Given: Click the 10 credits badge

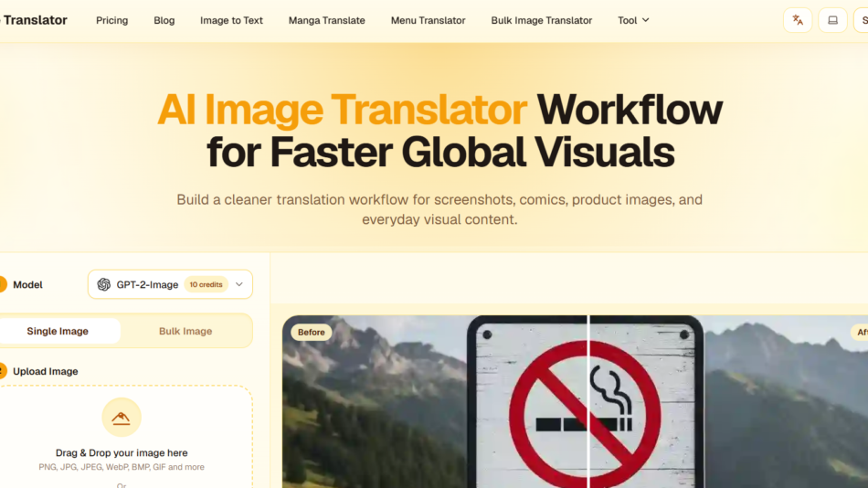Looking at the screenshot, I should (x=206, y=284).
